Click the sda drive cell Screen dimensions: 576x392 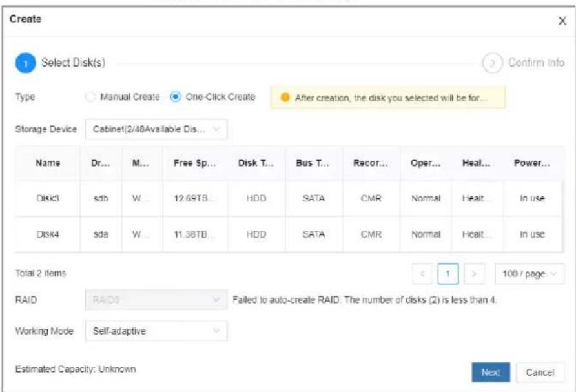click(x=101, y=234)
